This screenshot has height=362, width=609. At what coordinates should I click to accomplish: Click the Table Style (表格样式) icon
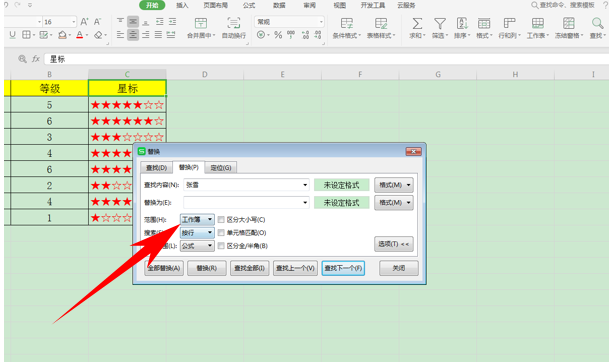coord(381,24)
